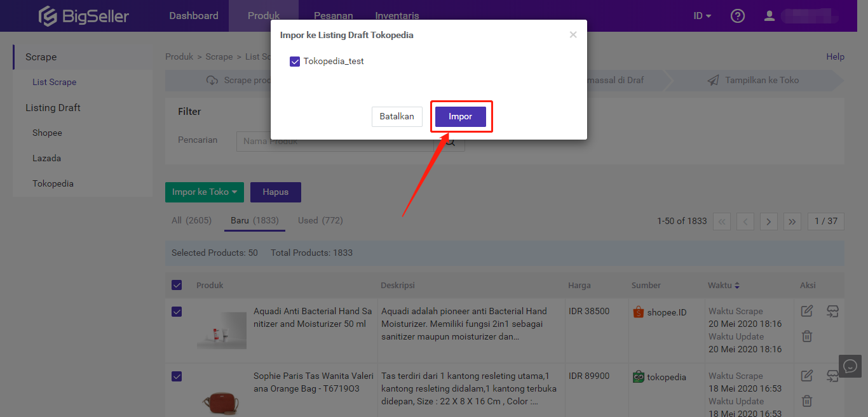This screenshot has height=417, width=868.
Task: Click the IDR 89900 price
Action: (589, 376)
